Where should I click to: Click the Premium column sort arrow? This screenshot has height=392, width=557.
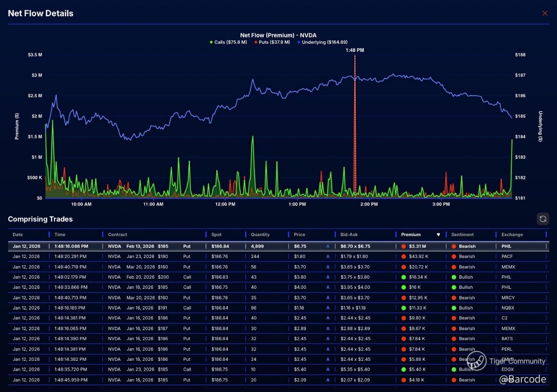point(438,235)
